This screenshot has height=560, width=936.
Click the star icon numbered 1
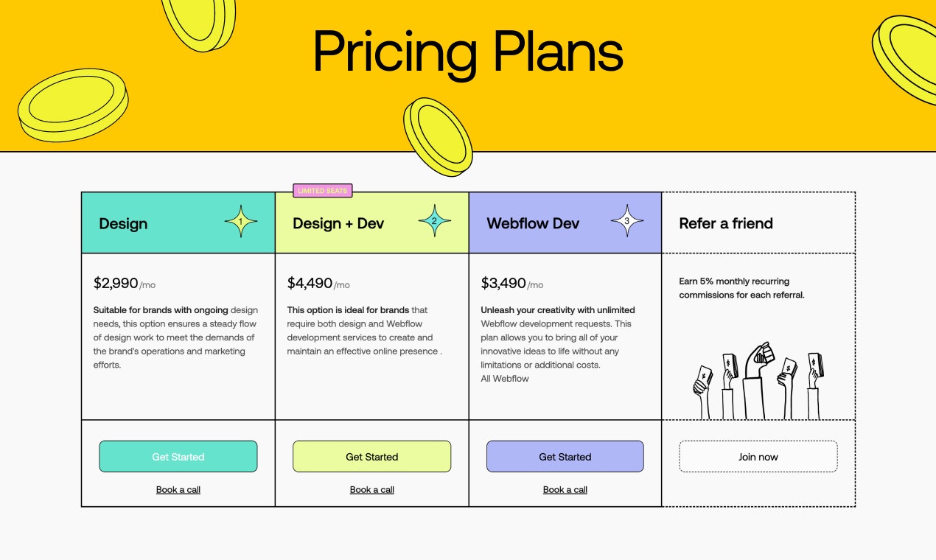240,221
